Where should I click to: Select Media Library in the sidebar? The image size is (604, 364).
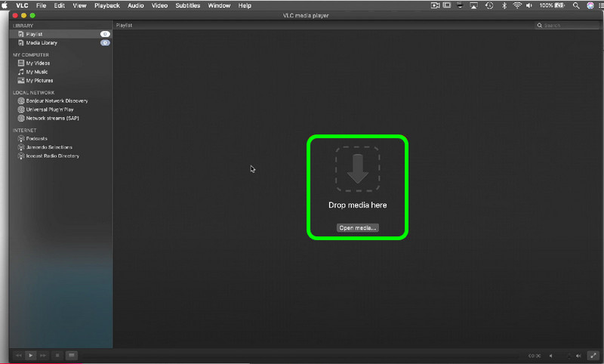42,43
